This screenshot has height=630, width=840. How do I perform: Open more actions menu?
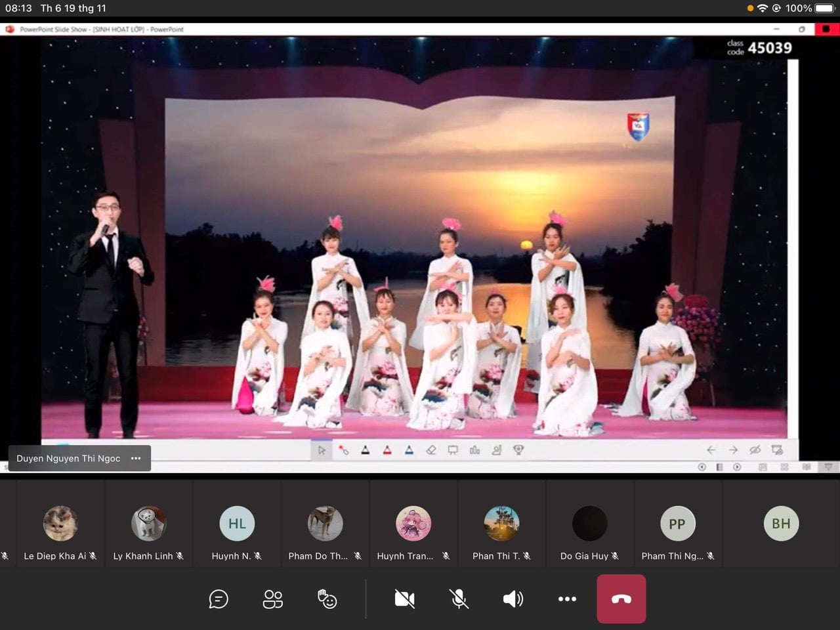point(567,599)
